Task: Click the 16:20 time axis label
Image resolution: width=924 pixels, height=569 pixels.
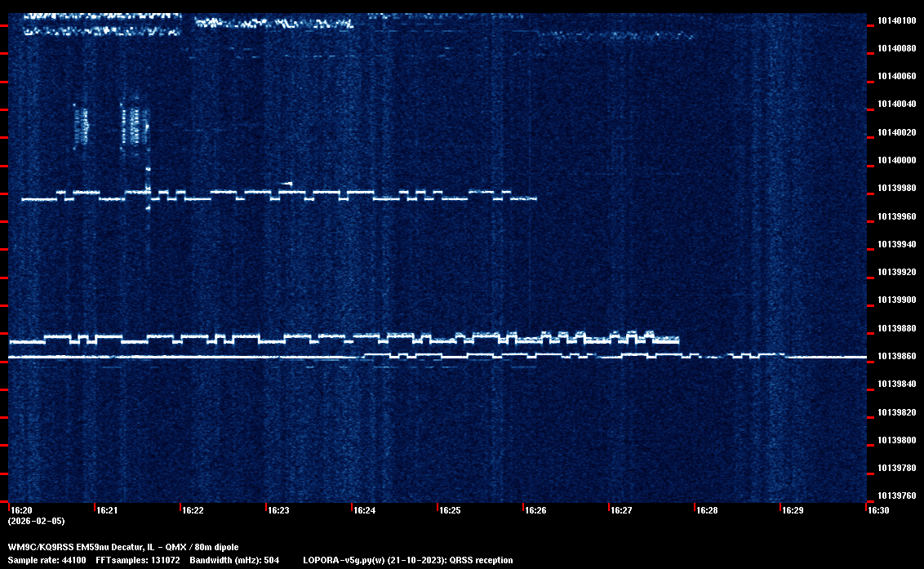Action: tap(20, 510)
